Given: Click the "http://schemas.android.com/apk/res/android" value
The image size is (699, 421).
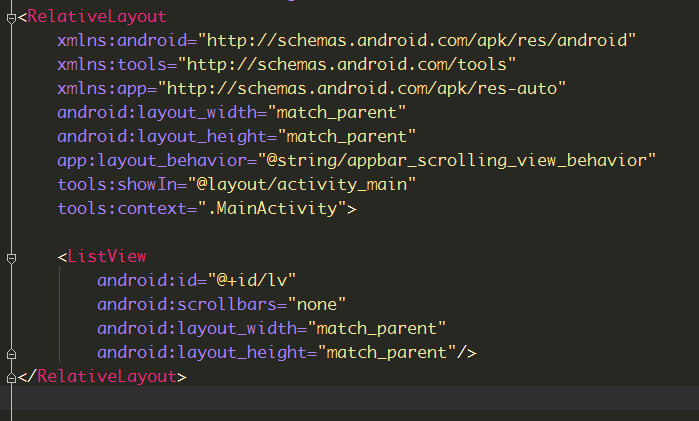Looking at the screenshot, I should pyautogui.click(x=416, y=41).
